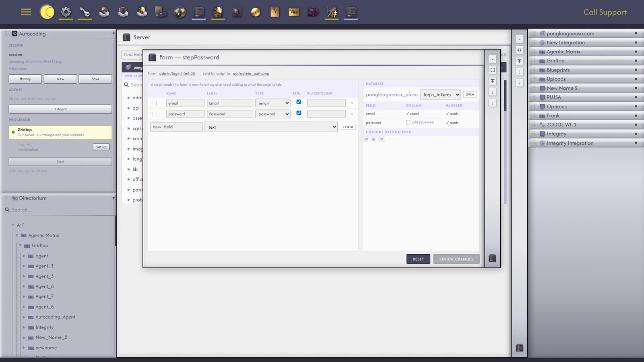Toggle the square marker on pongleagueusa.com row
The height and width of the screenshot is (362, 644).
(636, 33)
